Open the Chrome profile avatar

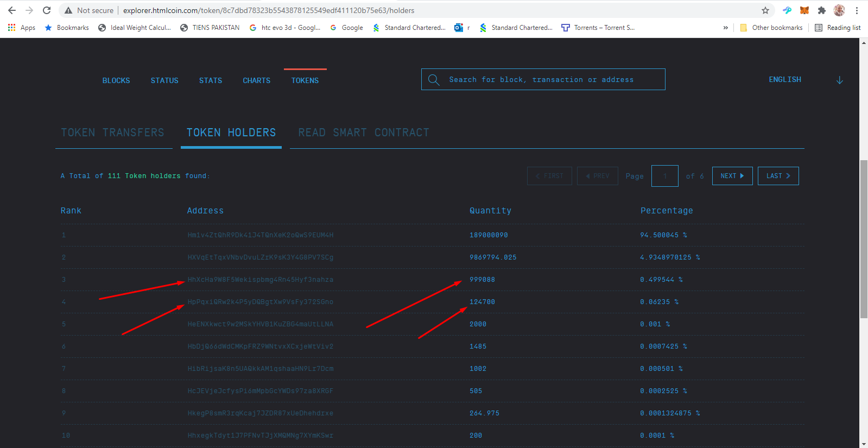839,10
